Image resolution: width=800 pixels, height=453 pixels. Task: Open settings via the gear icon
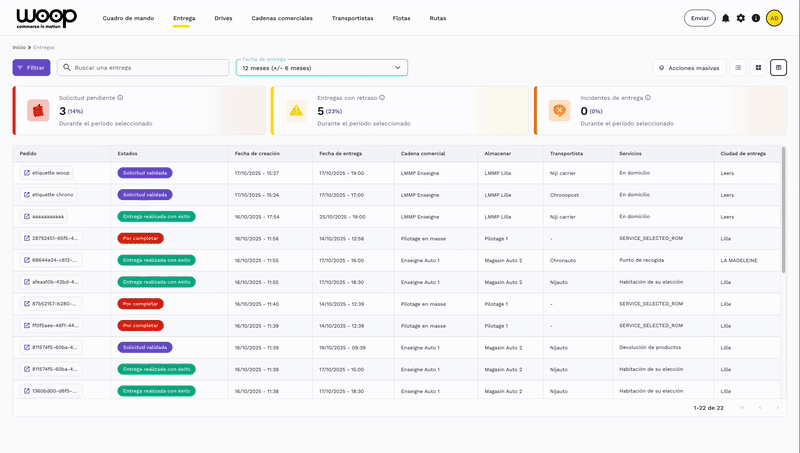pyautogui.click(x=741, y=18)
